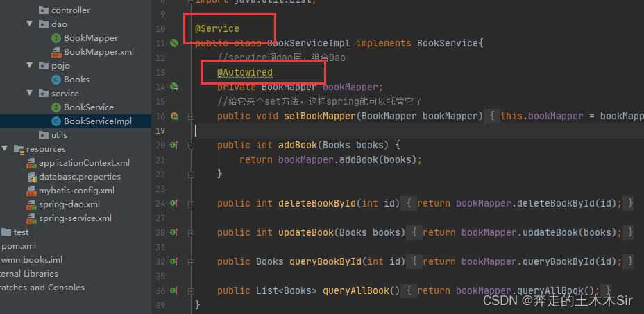This screenshot has height=314, width=644.
Task: Open applicationContext.xml
Action: click(84, 163)
